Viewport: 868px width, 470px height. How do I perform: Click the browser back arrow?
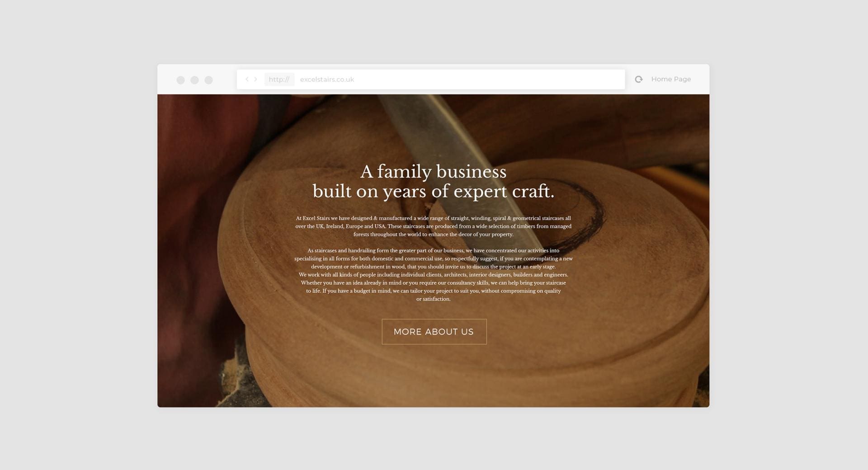(247, 79)
